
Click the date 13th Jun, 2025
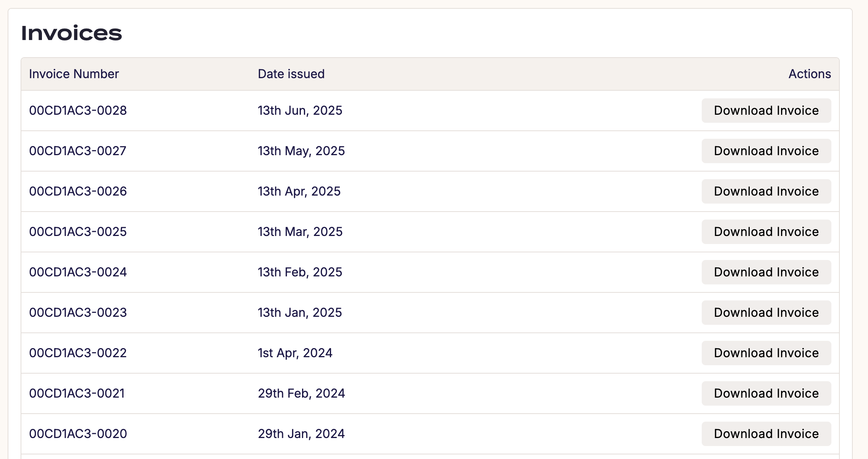pos(300,111)
